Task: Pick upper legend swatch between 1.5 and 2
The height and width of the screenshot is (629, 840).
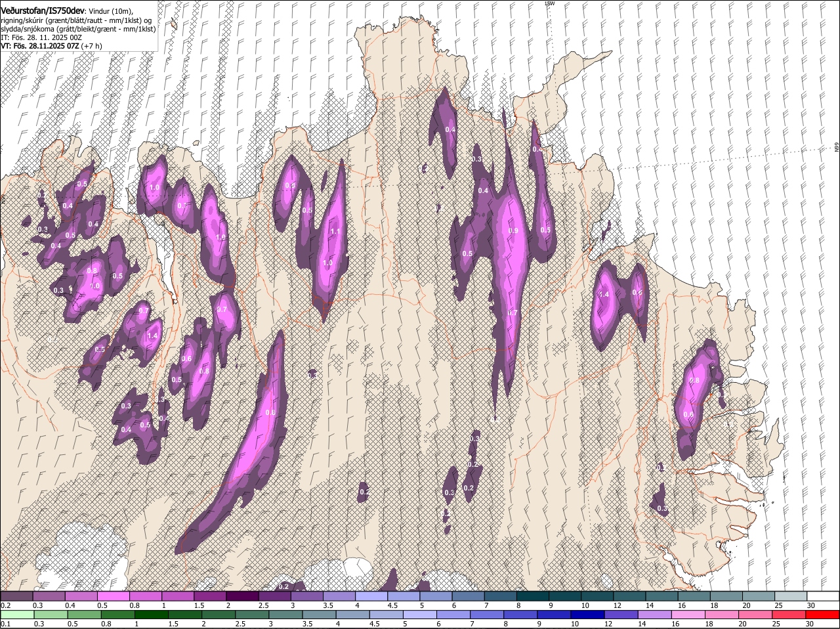Action: tap(210, 596)
